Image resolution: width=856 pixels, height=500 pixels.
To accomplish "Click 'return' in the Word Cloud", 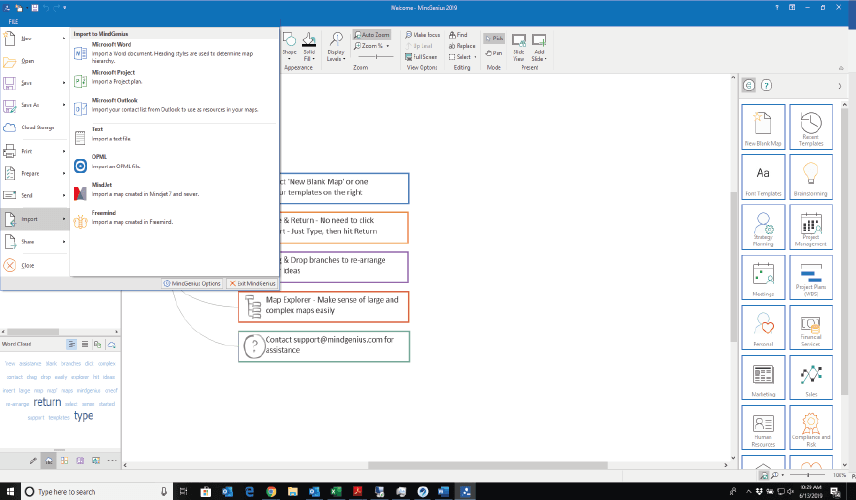I will tap(47, 402).
